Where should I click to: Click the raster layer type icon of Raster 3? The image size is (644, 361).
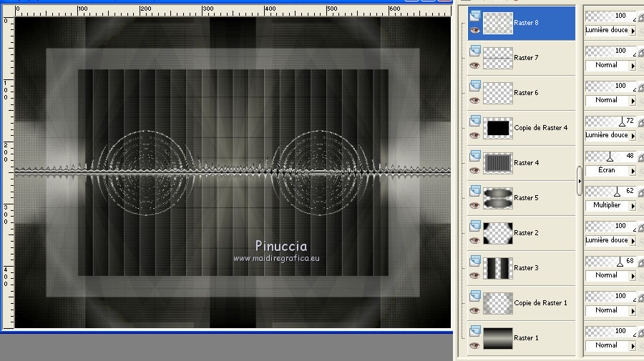[x=475, y=260]
